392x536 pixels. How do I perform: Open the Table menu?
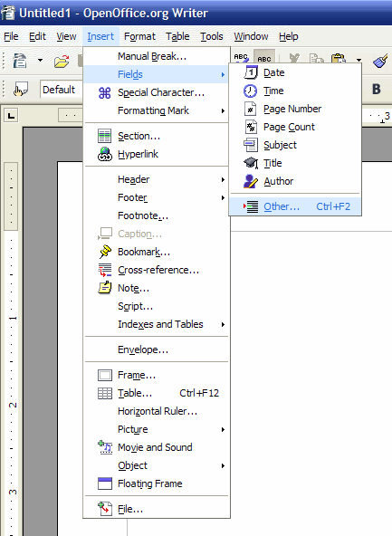tap(177, 36)
